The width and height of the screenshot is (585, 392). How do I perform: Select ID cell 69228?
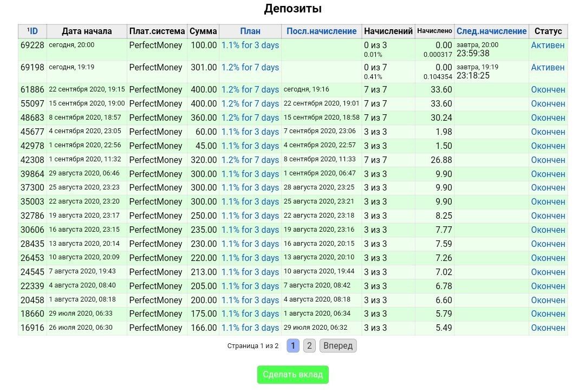click(x=32, y=45)
